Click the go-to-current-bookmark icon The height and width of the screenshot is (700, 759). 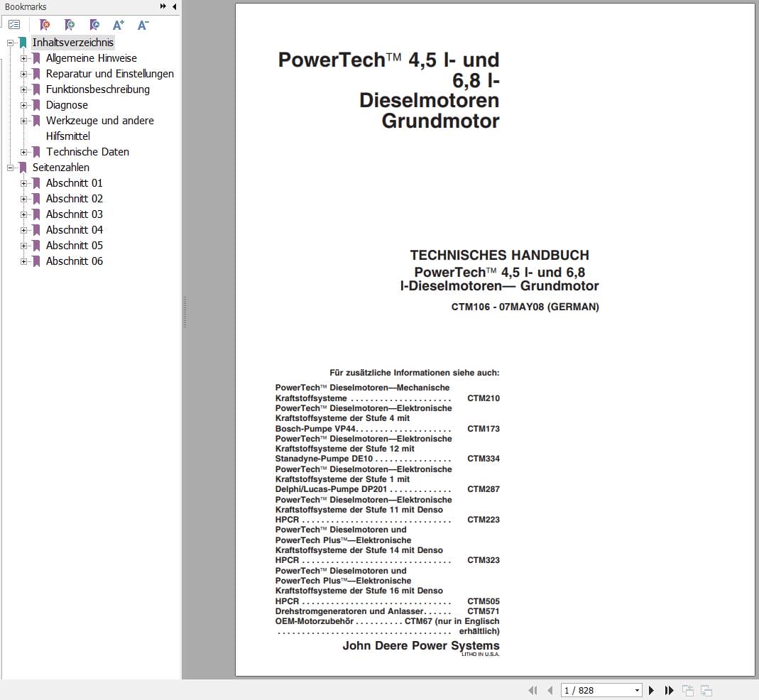pyautogui.click(x=94, y=24)
